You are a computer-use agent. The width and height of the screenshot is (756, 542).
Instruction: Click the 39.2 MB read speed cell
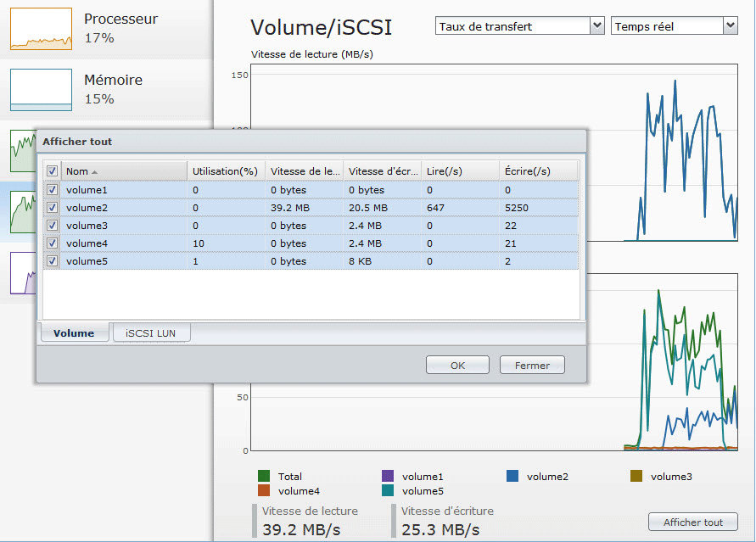[x=290, y=208]
